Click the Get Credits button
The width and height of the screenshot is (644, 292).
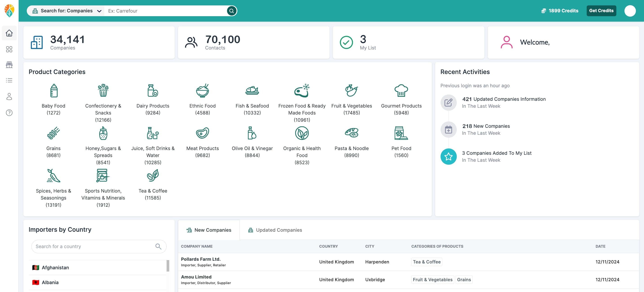pos(601,11)
